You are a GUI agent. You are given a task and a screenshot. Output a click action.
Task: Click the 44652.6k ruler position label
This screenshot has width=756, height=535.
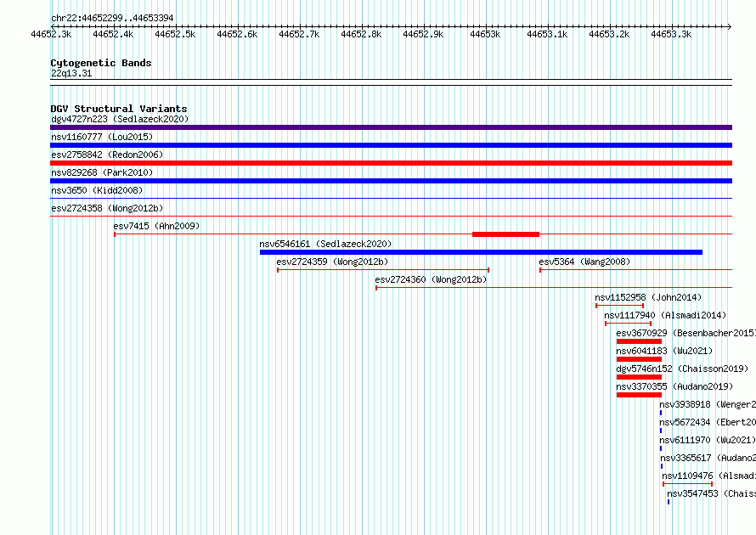(237, 34)
